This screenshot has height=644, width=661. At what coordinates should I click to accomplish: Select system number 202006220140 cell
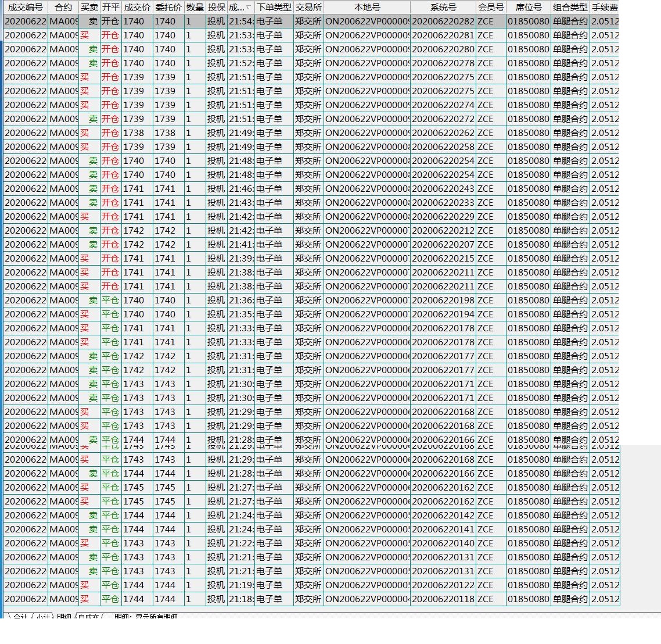[x=443, y=543]
